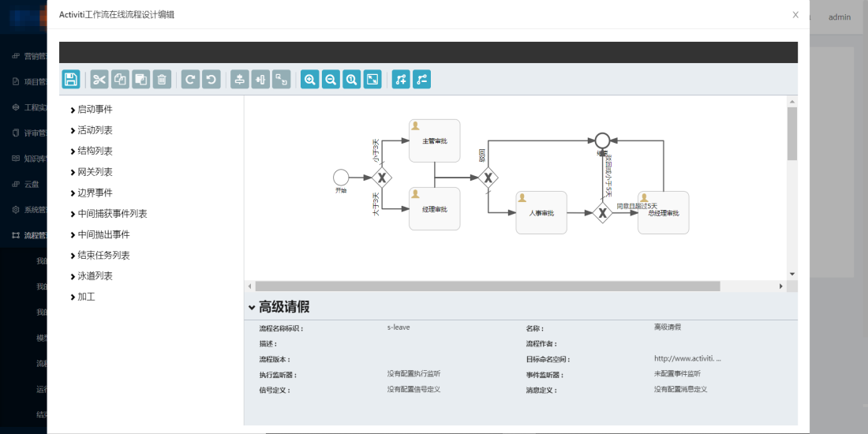Click the 未配置事件监听 value
Screen dimensions: 868x434
[677, 374]
